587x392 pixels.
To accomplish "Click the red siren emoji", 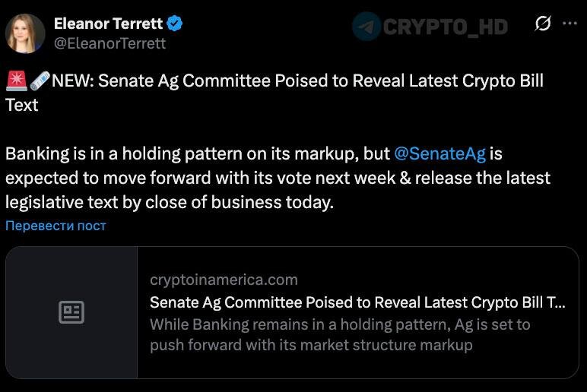I will click(16, 81).
